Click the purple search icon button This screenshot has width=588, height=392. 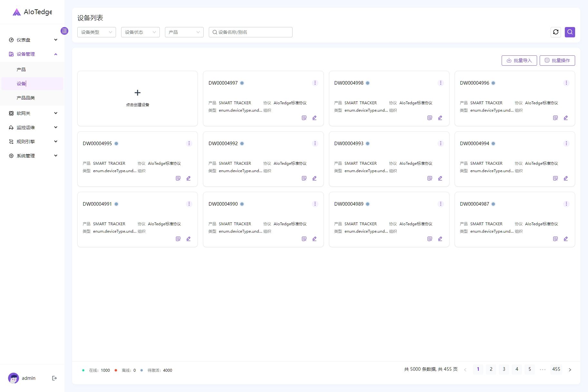[570, 32]
